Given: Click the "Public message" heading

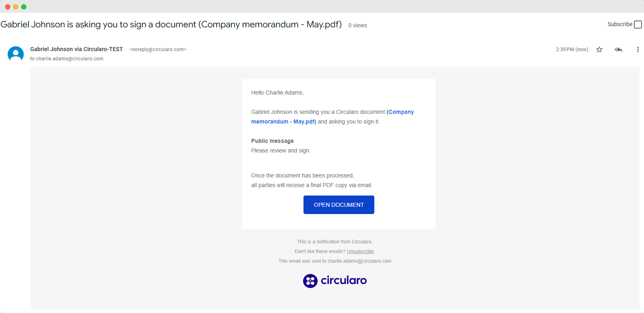Looking at the screenshot, I should (272, 141).
